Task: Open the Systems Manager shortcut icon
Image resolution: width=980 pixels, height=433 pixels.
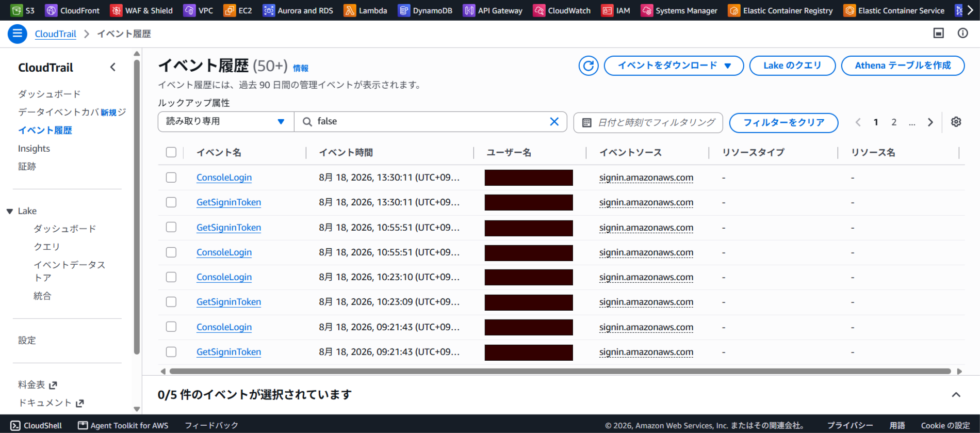Action: point(647,10)
